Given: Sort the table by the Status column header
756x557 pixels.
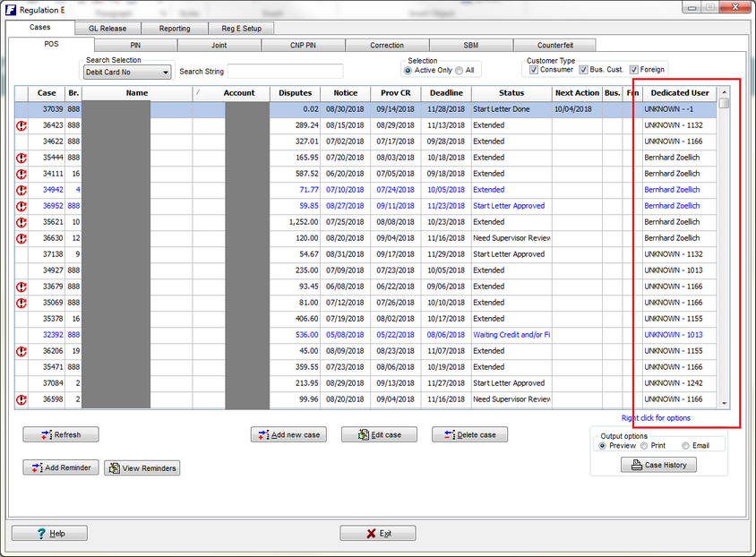Looking at the screenshot, I should pos(511,93).
